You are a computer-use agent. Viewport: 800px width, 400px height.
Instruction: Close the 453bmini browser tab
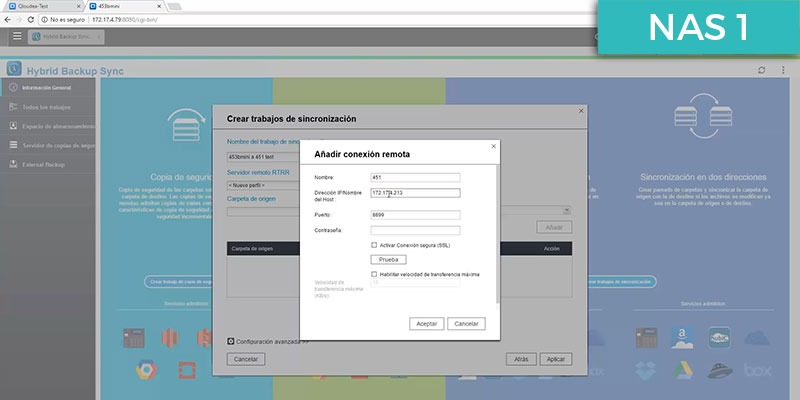(x=159, y=7)
